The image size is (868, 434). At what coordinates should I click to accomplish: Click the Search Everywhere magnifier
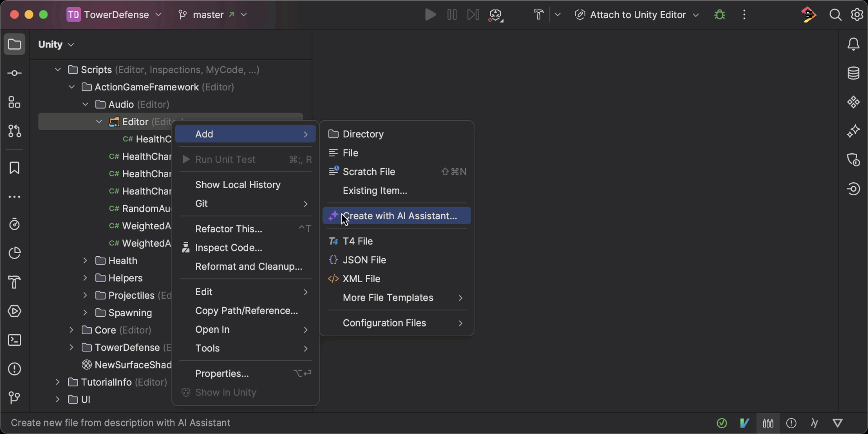[835, 15]
